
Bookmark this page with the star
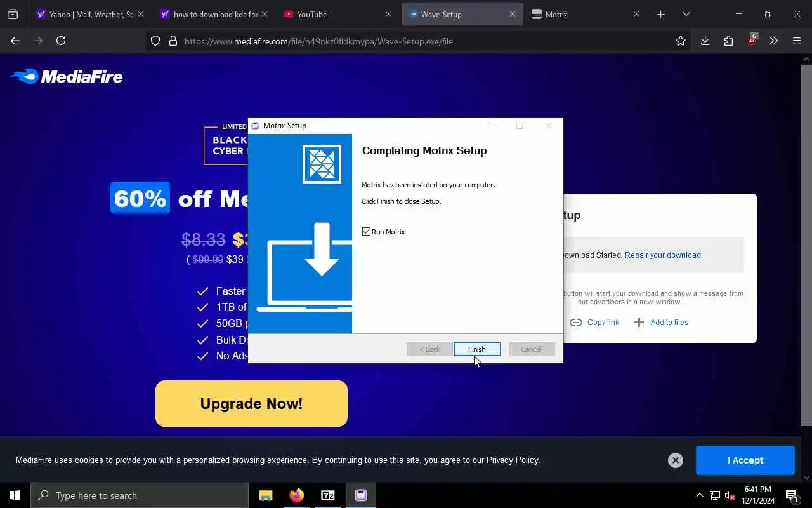(x=681, y=41)
